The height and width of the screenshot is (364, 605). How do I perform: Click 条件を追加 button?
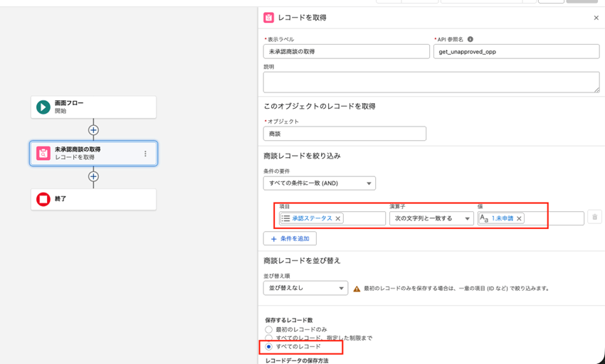pos(290,239)
